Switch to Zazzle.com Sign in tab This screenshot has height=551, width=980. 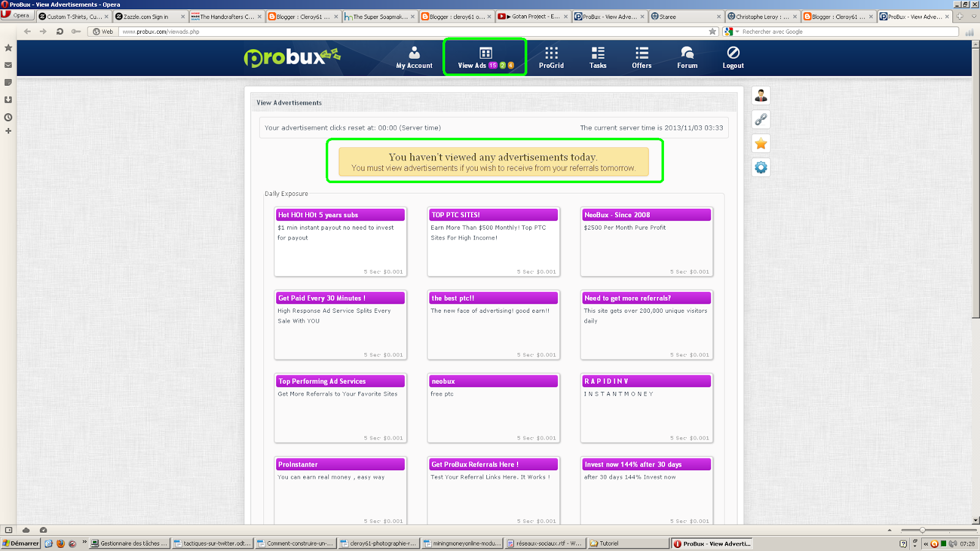coord(150,17)
